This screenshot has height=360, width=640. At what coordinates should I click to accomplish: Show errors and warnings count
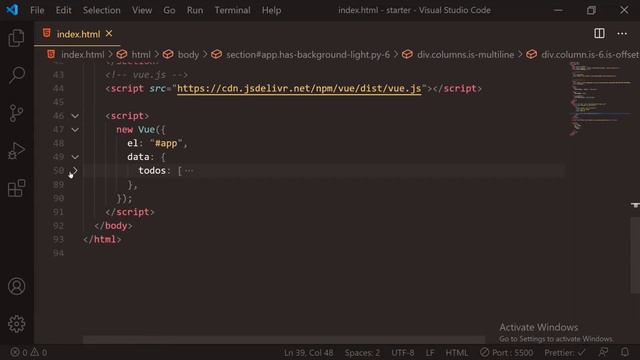29,352
